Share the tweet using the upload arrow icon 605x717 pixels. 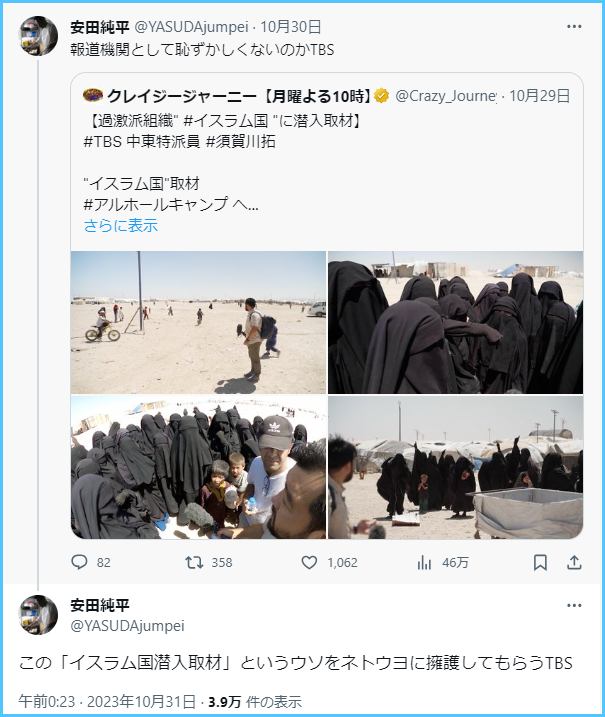coord(574,562)
